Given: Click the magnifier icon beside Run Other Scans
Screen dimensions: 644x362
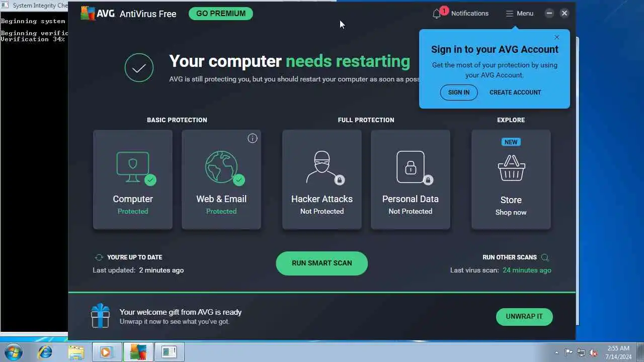Looking at the screenshot, I should tap(545, 257).
